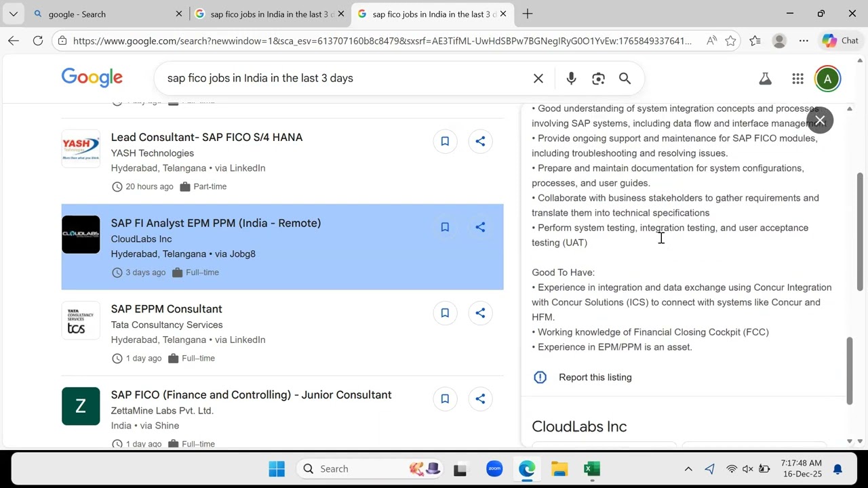Close the active sap fico jobs tab
This screenshot has height=488, width=868.
(x=502, y=14)
